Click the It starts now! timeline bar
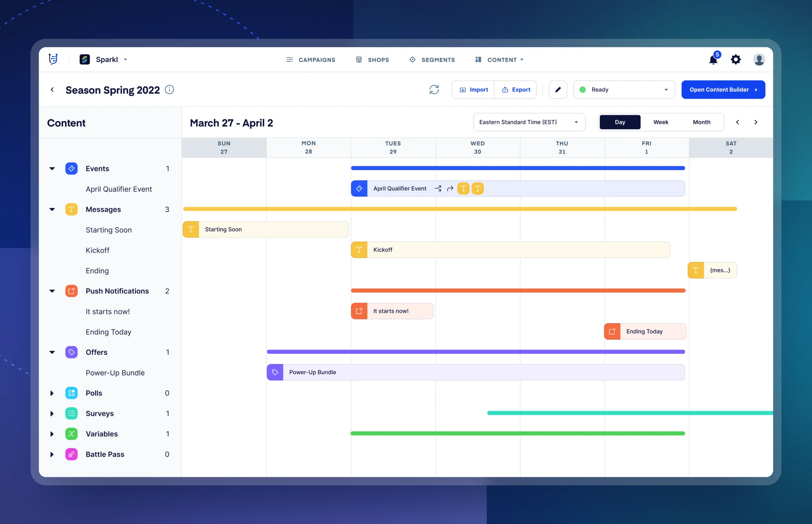812x524 pixels. point(392,311)
